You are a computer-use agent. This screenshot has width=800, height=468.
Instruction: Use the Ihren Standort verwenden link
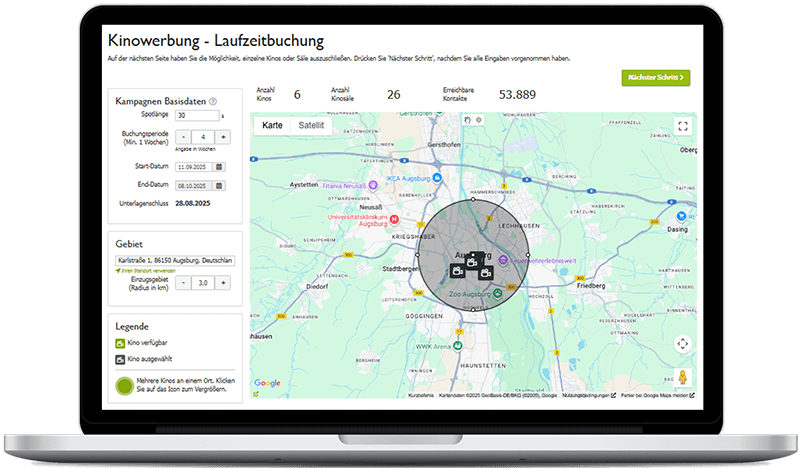[x=146, y=270]
